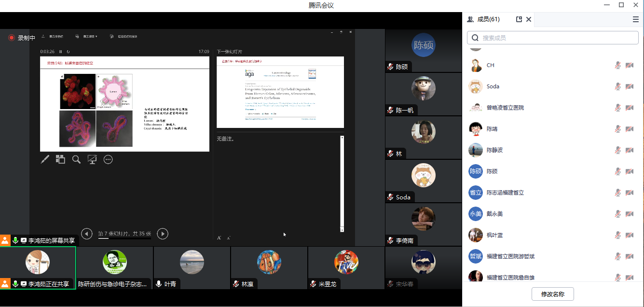Pop out the members panel
This screenshot has width=644, height=307.
click(519, 19)
